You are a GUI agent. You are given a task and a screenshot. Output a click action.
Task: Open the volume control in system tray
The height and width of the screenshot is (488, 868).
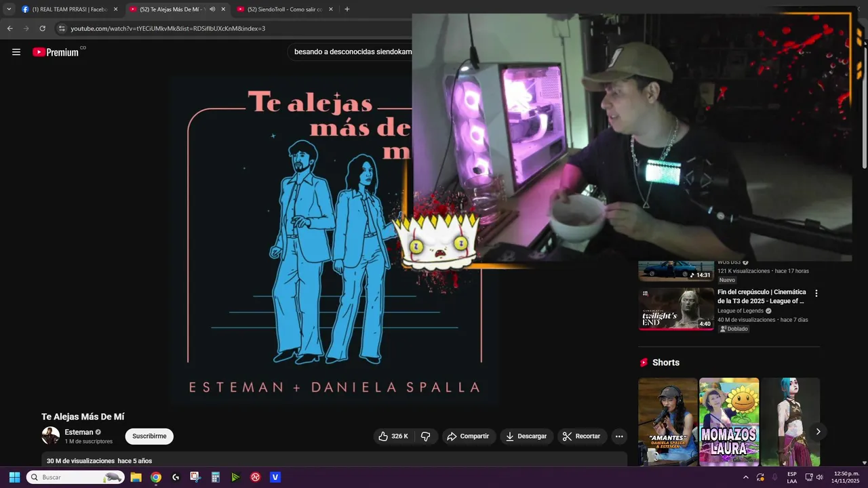click(x=820, y=477)
